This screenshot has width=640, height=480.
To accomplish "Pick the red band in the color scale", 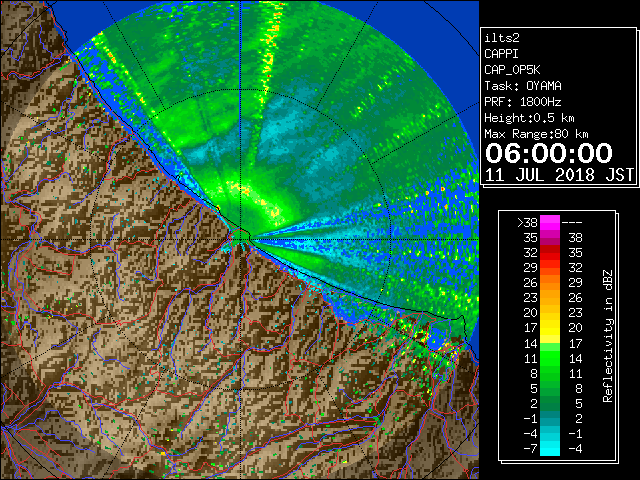I will coord(550,253).
